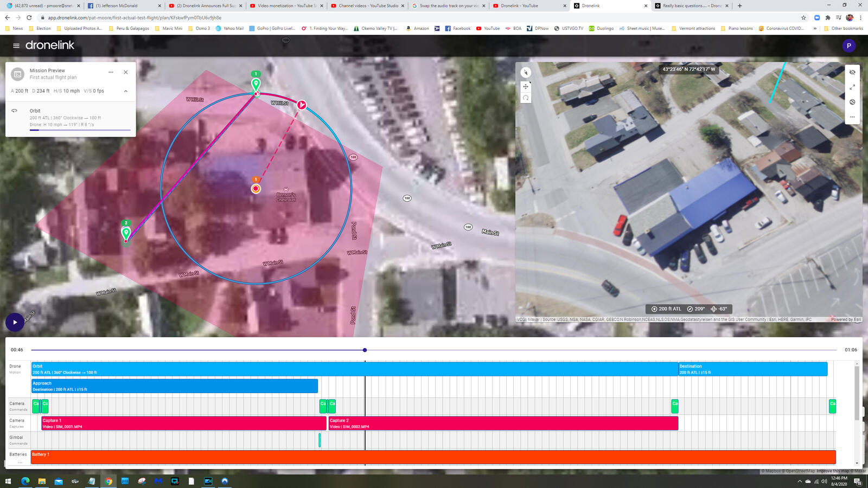Click the mission timeline scrubber handle
The height and width of the screenshot is (488, 868).
(x=364, y=350)
